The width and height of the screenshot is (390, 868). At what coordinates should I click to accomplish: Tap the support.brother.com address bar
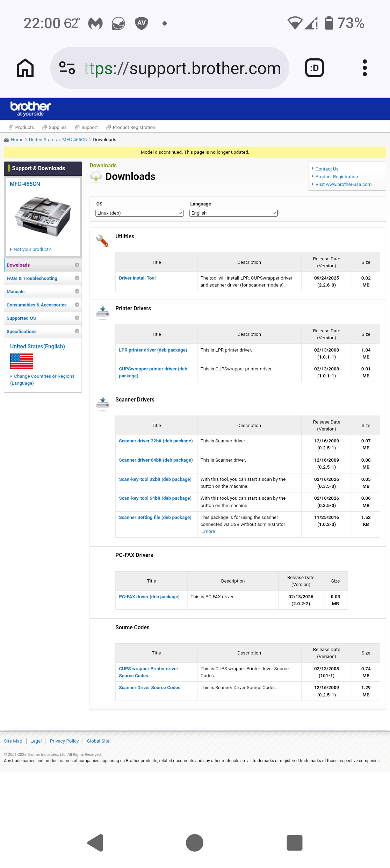pos(170,68)
